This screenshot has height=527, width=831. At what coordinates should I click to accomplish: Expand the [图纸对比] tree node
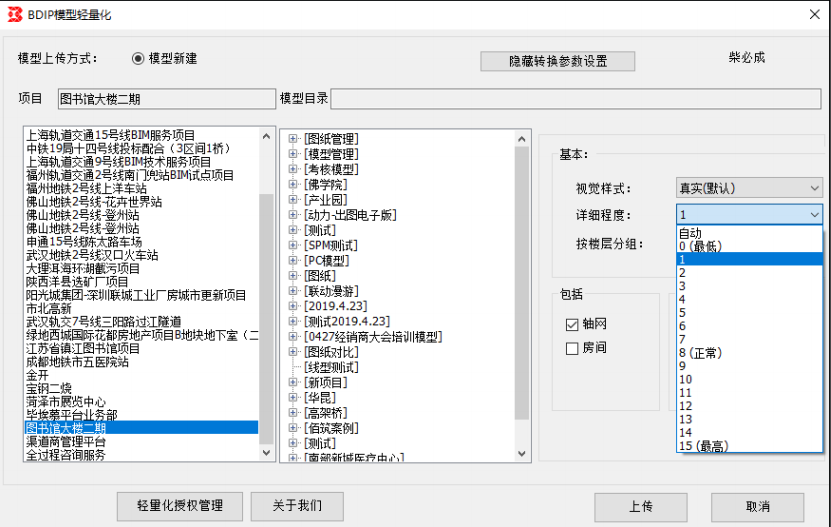(293, 352)
